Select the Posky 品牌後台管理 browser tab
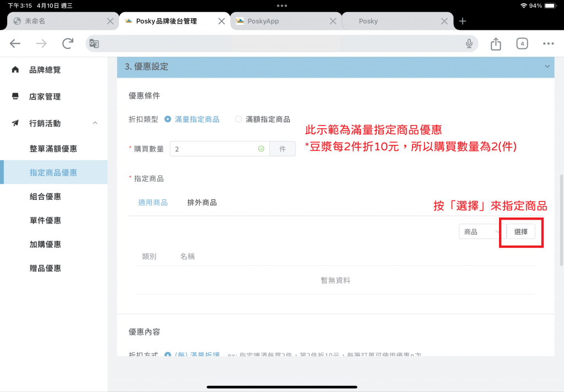 tap(175, 21)
